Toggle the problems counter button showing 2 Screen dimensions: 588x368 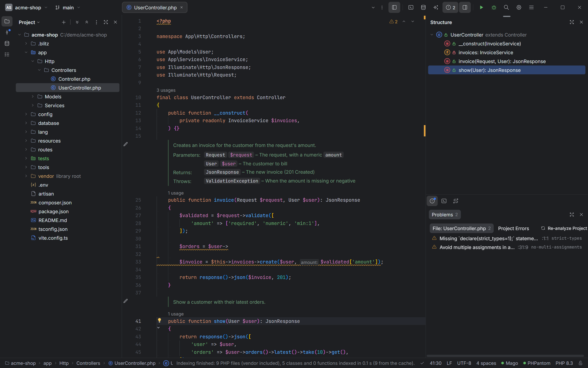[x=450, y=7]
